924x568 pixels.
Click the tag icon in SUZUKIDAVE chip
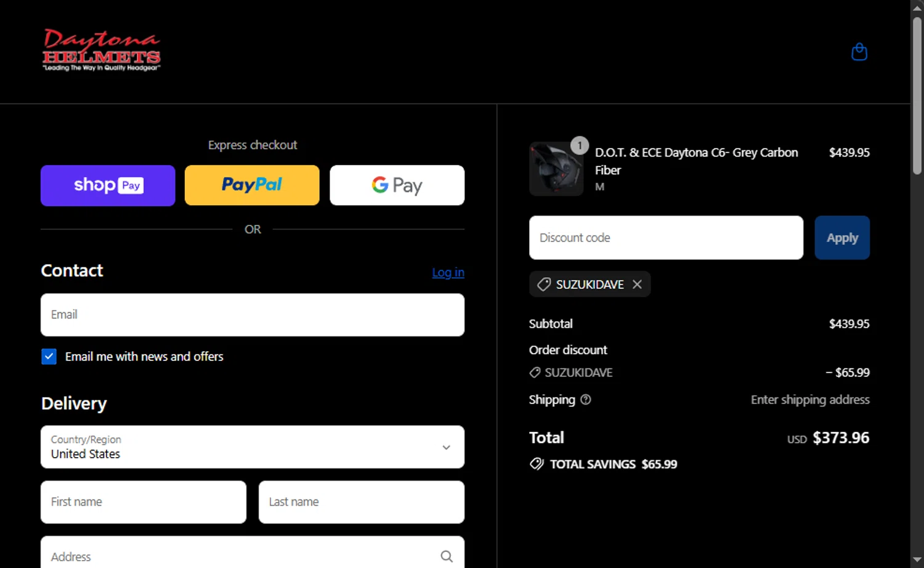tap(544, 284)
